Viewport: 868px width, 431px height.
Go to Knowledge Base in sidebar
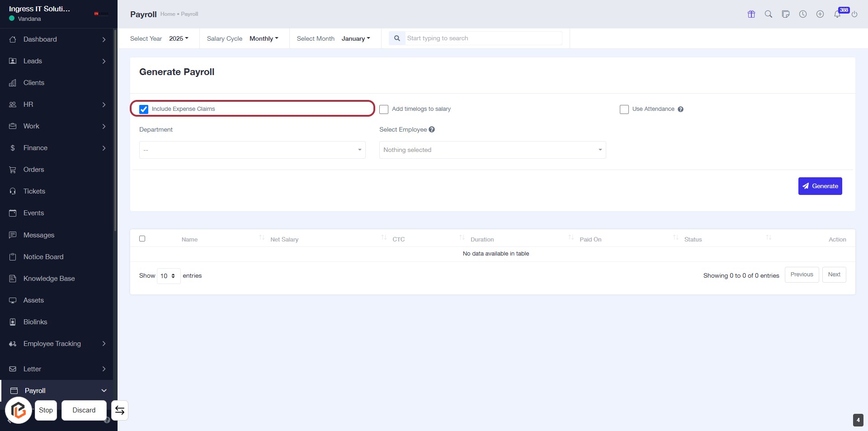[x=49, y=279]
